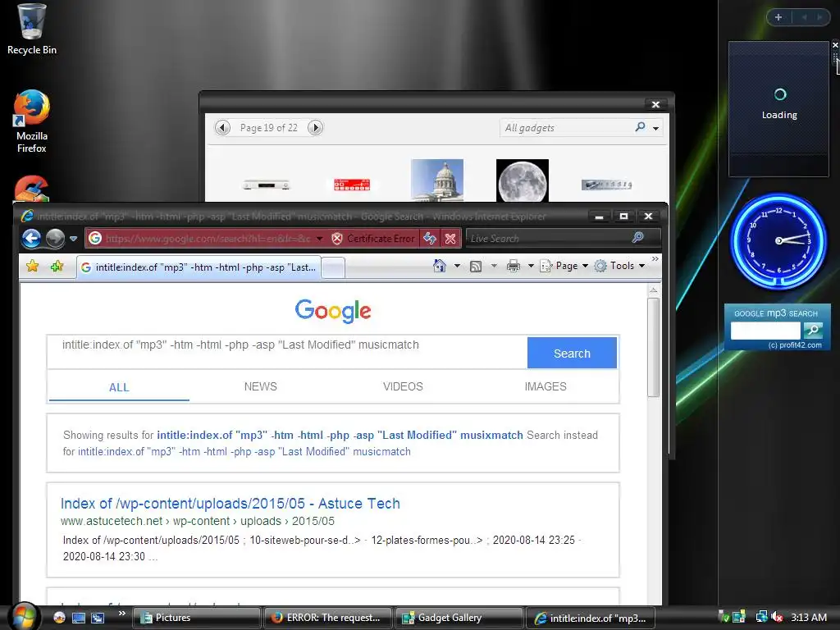Click the IE Home icon

tap(440, 266)
